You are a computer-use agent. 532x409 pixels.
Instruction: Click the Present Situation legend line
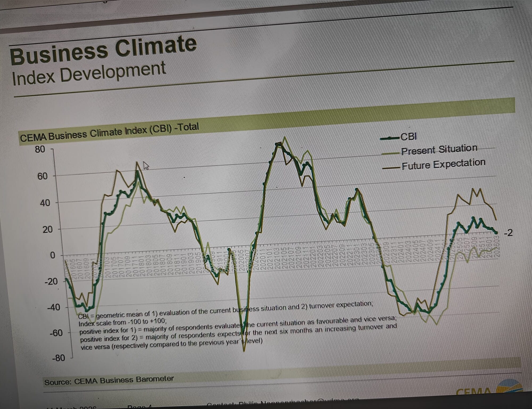tap(391, 153)
